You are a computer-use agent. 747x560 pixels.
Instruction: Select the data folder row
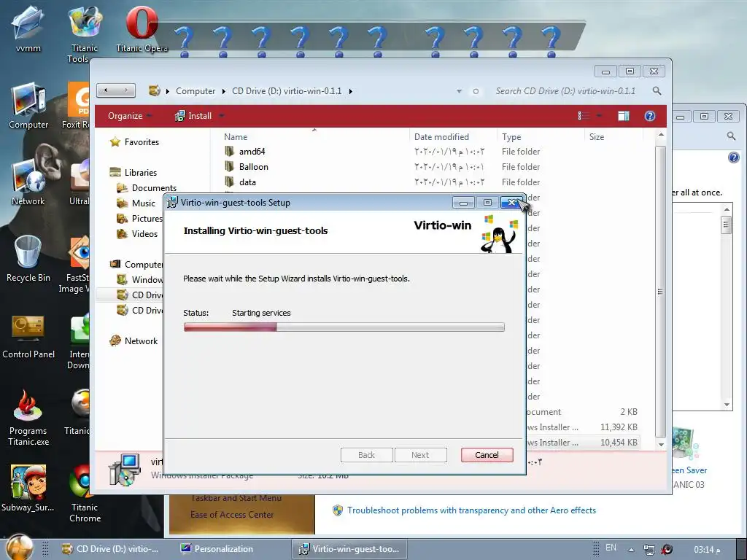(431, 182)
